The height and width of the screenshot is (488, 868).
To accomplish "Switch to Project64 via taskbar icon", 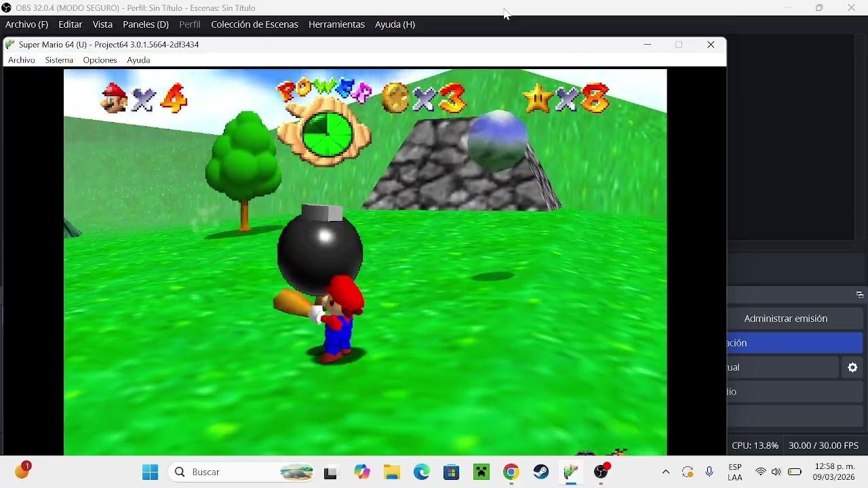I will pyautogui.click(x=571, y=472).
